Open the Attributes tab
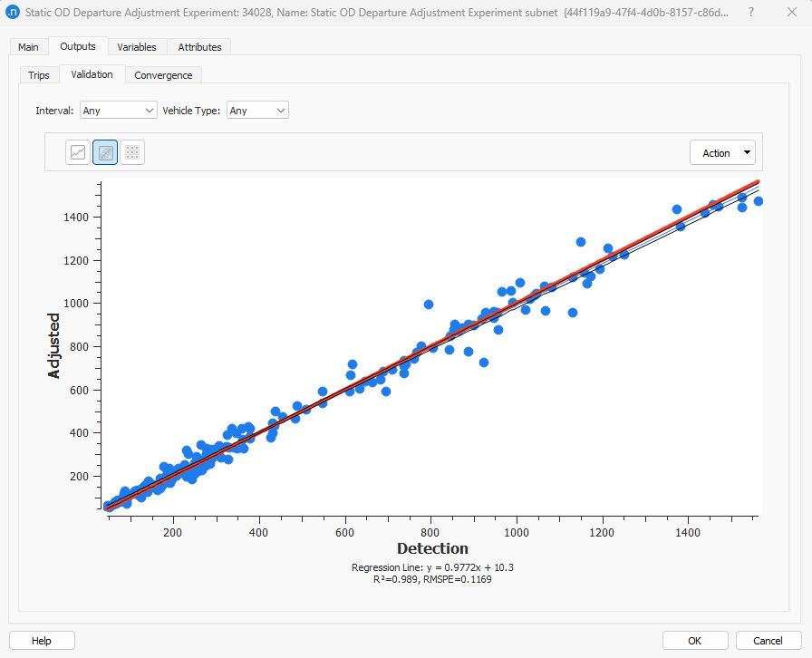 click(199, 47)
